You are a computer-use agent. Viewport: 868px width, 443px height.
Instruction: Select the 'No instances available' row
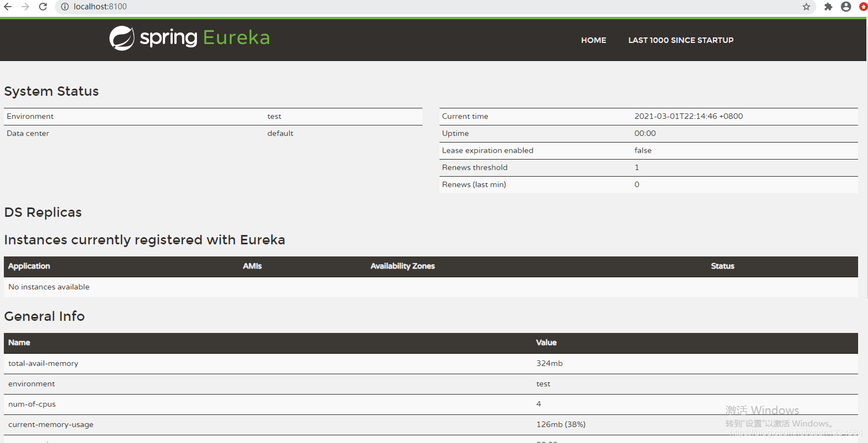coord(431,287)
